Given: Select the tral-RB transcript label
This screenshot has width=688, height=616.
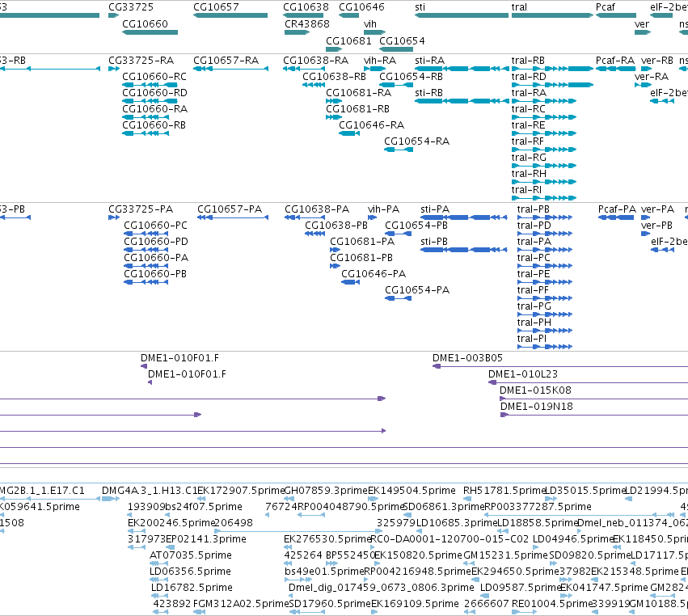Looking at the screenshot, I should coord(528,60).
